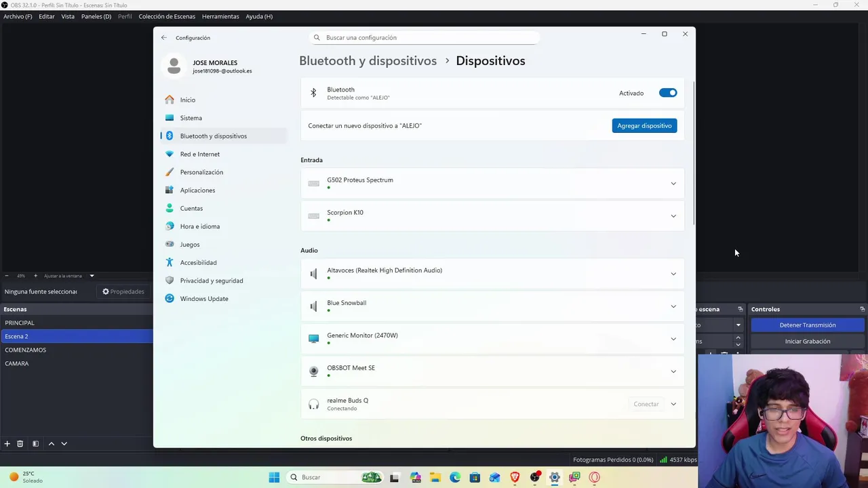Open Hora e idioma settings

pos(224,226)
